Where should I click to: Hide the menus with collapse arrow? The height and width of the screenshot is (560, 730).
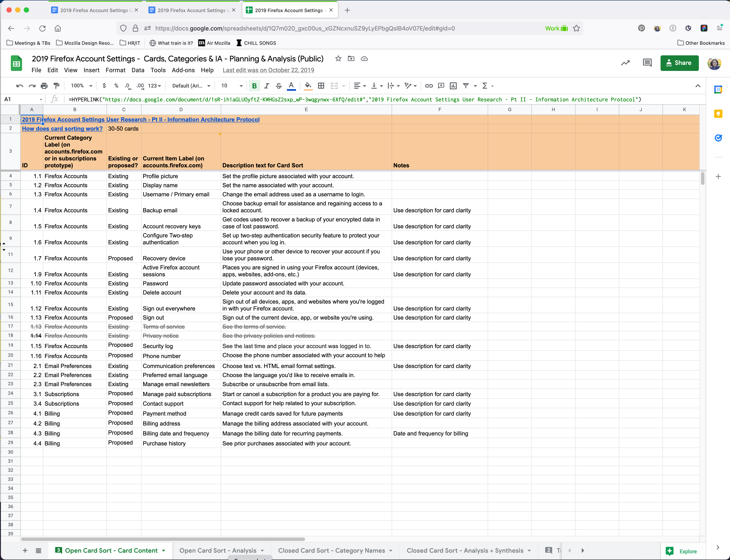[x=698, y=86]
